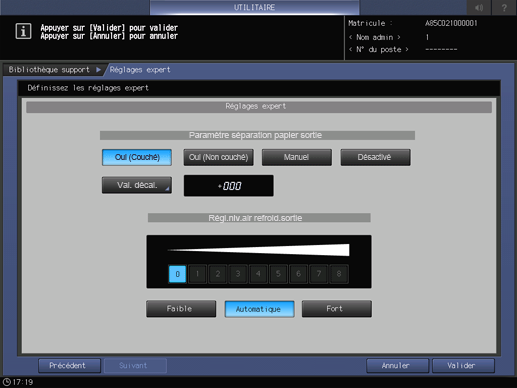This screenshot has height=388, width=517.
Task: Click the speaker sound icon
Action: pyautogui.click(x=479, y=7)
